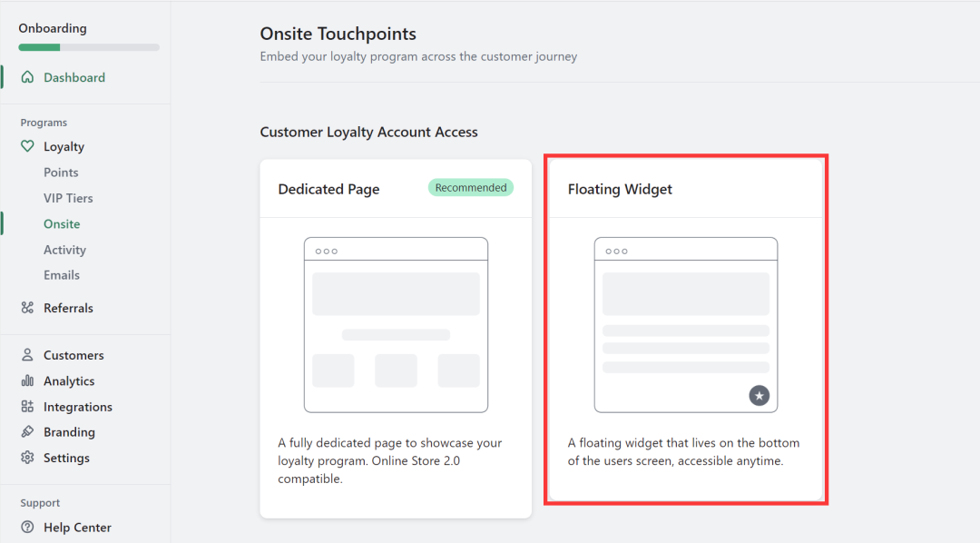Click the Referrals icon in sidebar
The width and height of the screenshot is (980, 543).
[27, 309]
